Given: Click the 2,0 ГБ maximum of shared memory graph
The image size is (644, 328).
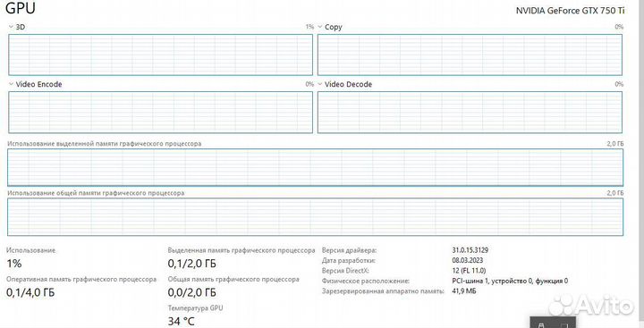Looking at the screenshot, I should (x=615, y=193).
